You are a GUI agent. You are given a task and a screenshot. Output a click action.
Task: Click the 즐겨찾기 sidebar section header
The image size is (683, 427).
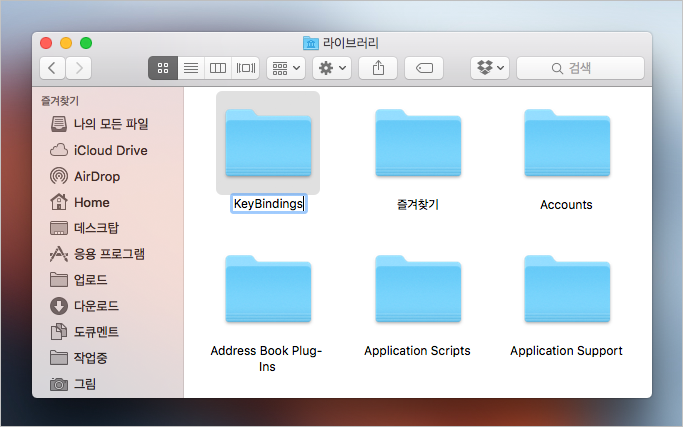pyautogui.click(x=60, y=101)
